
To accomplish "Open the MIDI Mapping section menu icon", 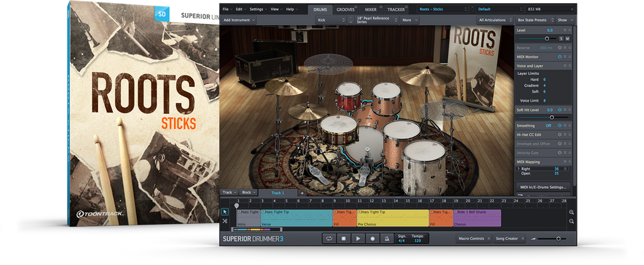I will pos(565,162).
